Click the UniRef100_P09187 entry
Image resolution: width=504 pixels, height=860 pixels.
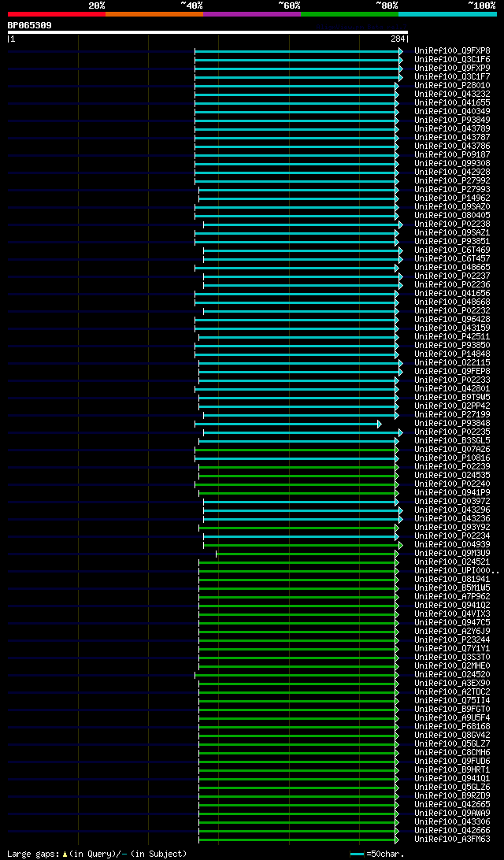(453, 155)
